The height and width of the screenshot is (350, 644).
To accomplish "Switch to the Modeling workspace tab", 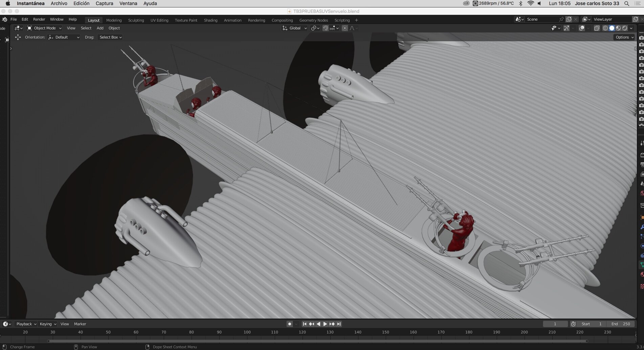I will 114,20.
